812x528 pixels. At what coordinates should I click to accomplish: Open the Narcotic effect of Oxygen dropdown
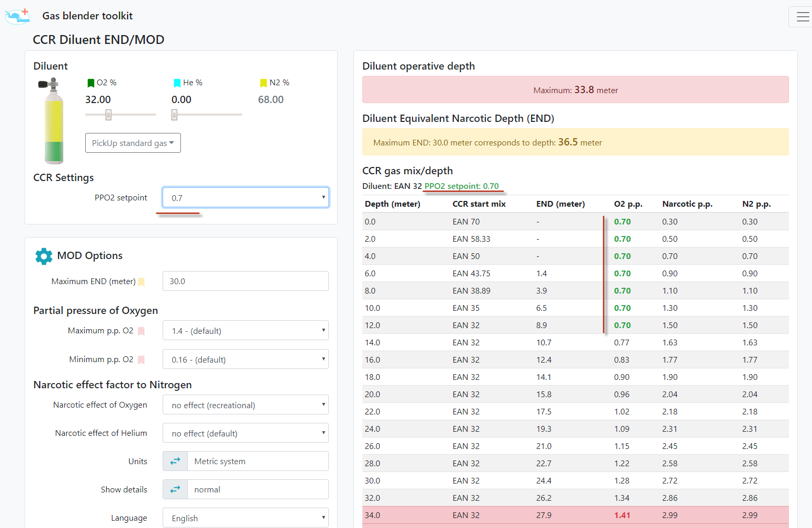tap(246, 405)
